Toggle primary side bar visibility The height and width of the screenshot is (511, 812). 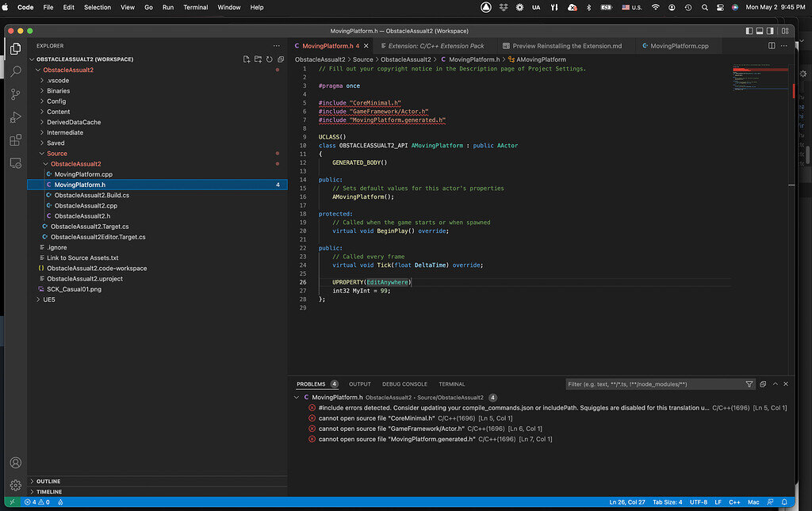click(749, 31)
